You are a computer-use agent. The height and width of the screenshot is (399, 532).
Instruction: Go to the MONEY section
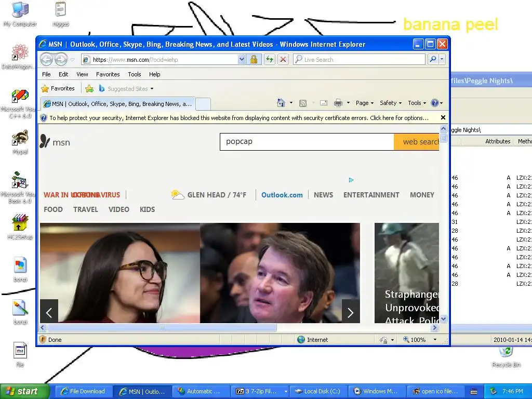422,195
